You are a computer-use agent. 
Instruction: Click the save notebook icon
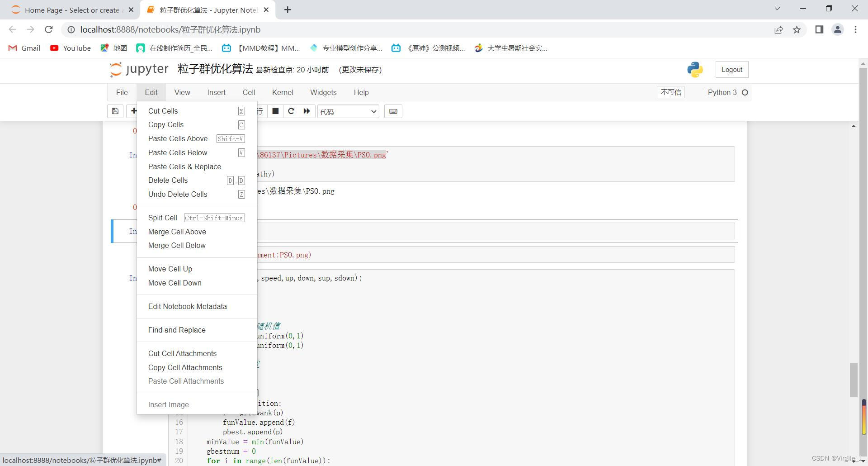[115, 111]
